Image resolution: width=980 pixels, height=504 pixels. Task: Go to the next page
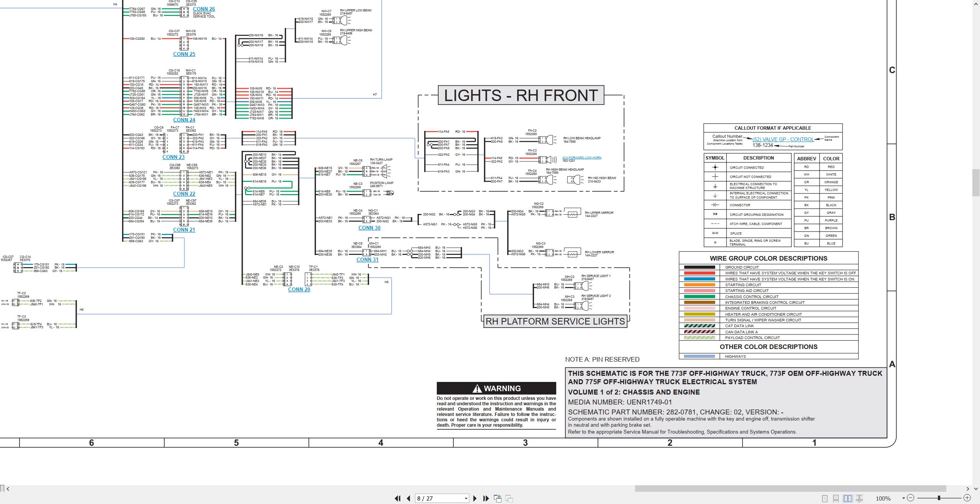click(x=475, y=498)
